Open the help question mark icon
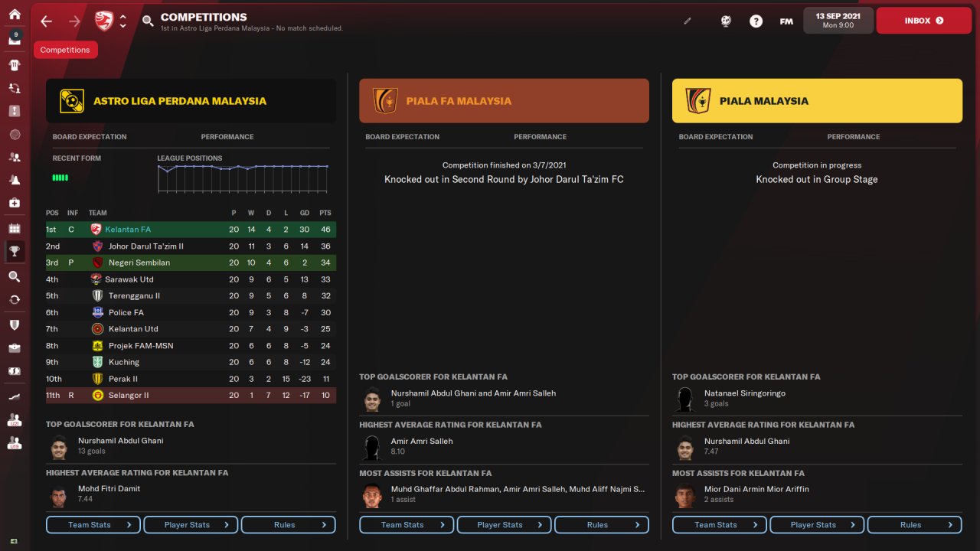Image resolution: width=980 pixels, height=551 pixels. click(x=756, y=21)
